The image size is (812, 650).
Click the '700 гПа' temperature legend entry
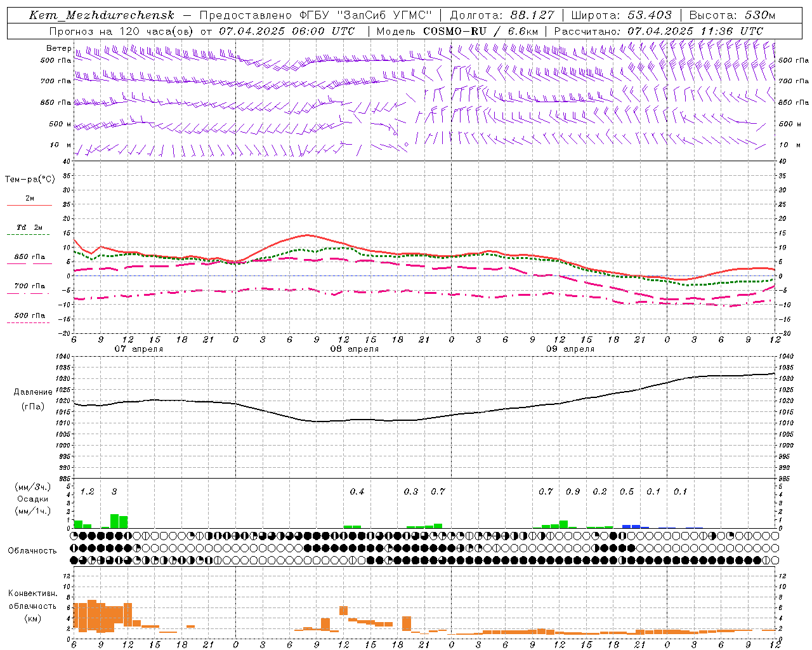(x=30, y=286)
